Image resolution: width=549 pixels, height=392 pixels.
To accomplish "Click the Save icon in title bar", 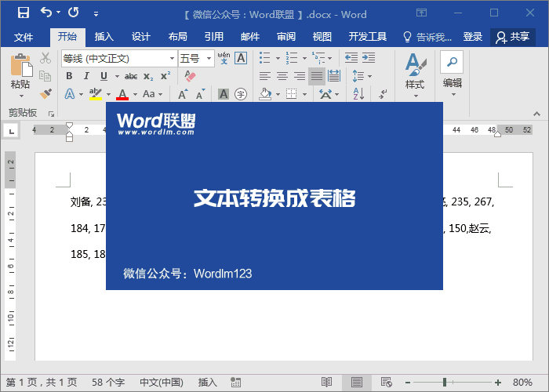I will click(x=24, y=13).
